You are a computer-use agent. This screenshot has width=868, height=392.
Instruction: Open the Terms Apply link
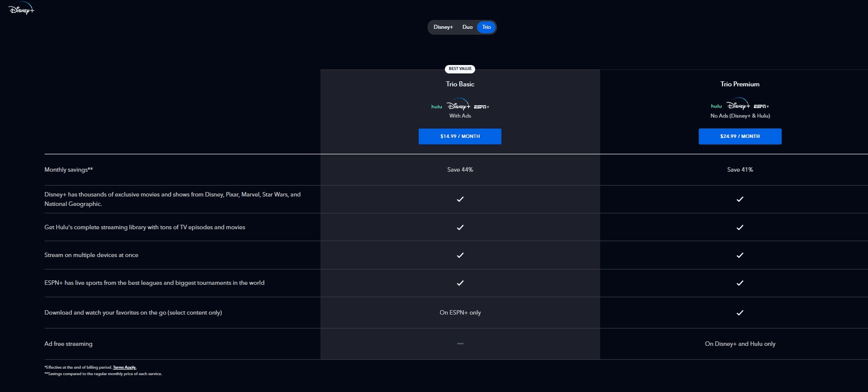(124, 368)
